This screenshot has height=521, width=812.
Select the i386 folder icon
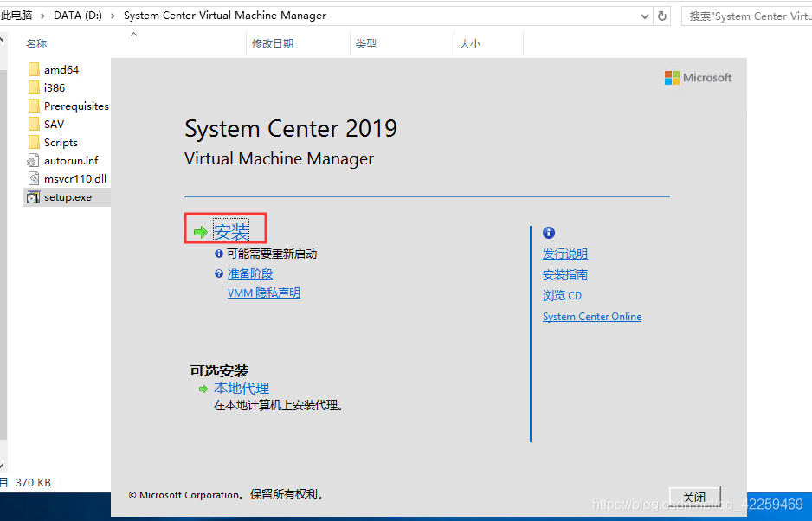click(34, 87)
